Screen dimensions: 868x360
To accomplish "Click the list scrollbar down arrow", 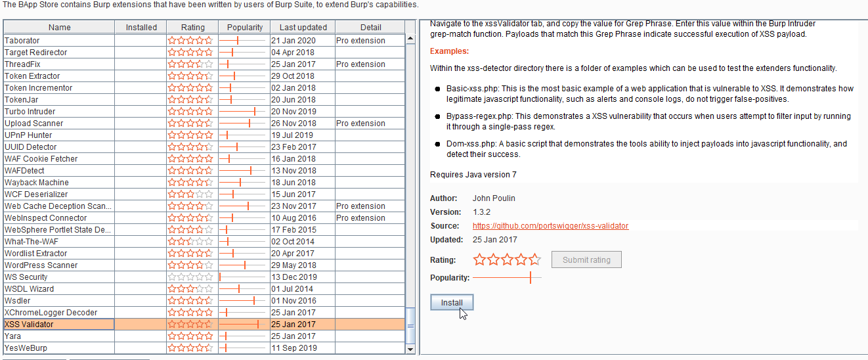I will (x=411, y=349).
